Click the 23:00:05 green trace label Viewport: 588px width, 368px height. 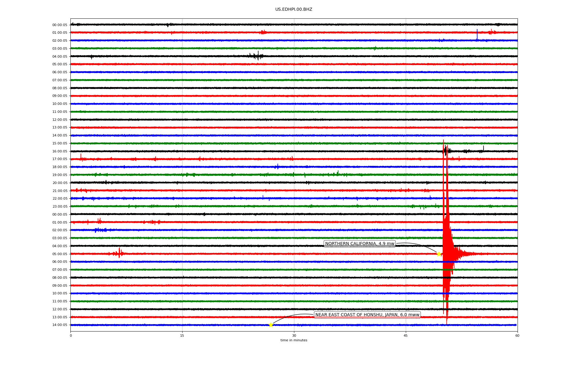coord(60,206)
